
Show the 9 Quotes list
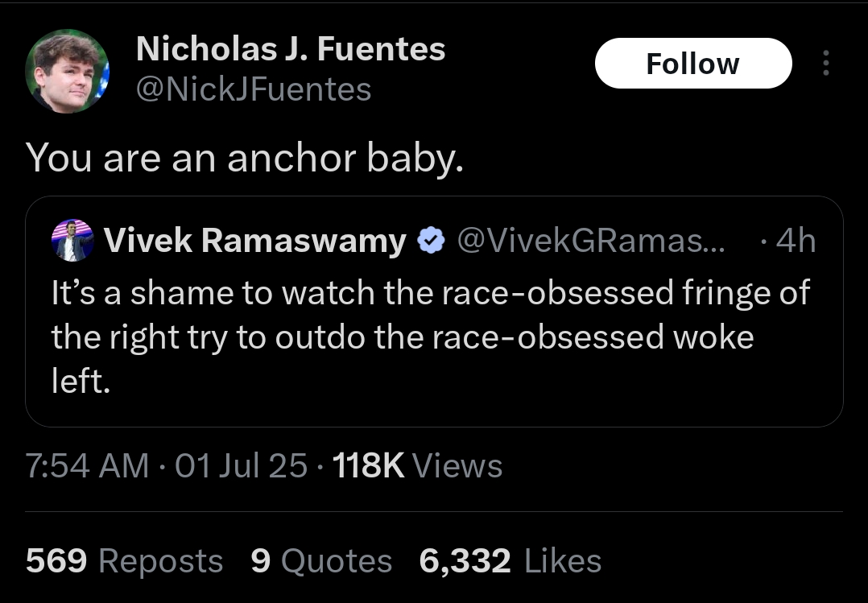(x=321, y=560)
